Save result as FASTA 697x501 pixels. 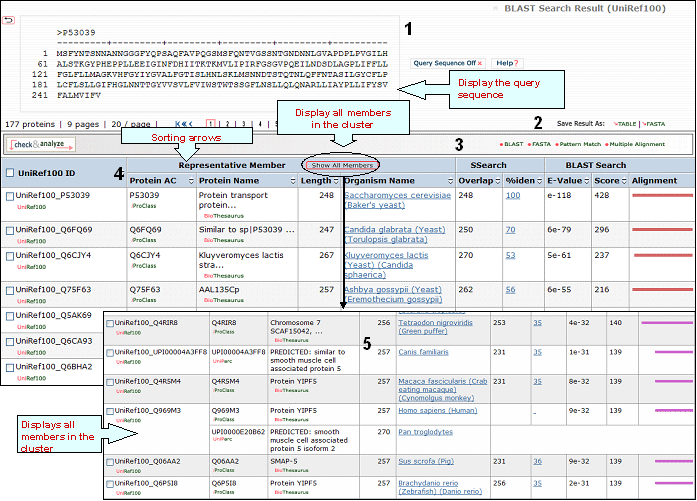click(655, 123)
